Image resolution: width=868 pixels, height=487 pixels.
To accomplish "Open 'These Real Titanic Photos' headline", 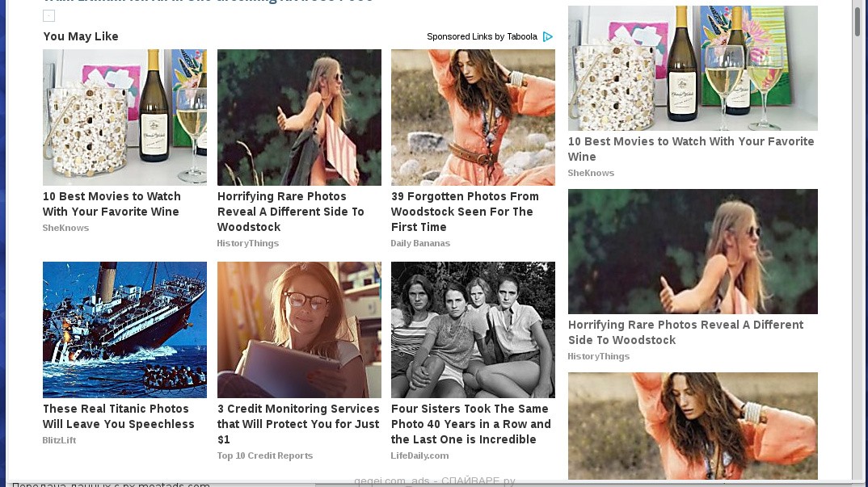I will tap(119, 417).
